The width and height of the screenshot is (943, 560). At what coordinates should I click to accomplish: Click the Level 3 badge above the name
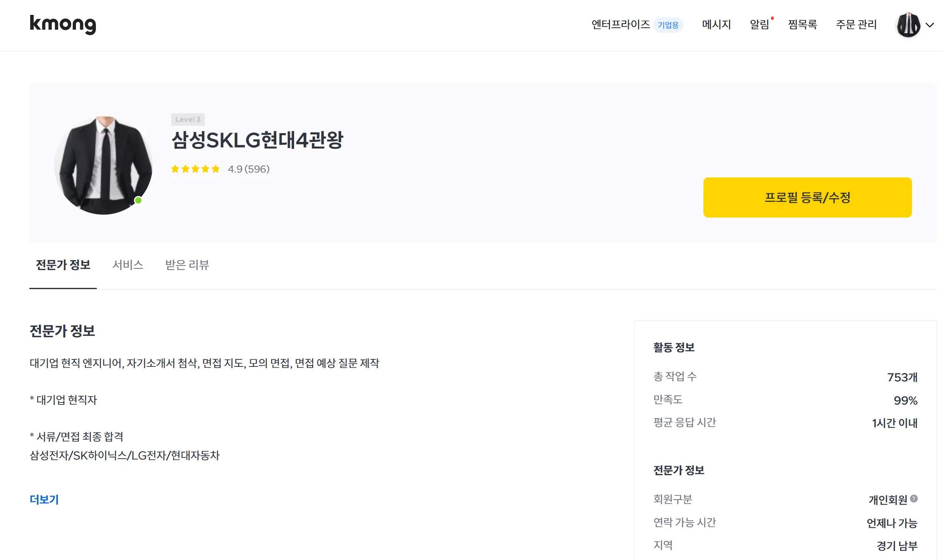[187, 120]
